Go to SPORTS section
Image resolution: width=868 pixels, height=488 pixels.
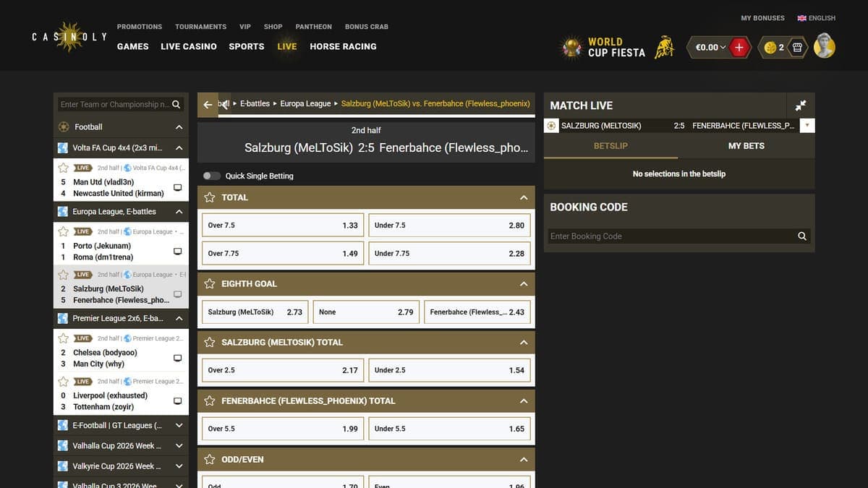pos(247,46)
